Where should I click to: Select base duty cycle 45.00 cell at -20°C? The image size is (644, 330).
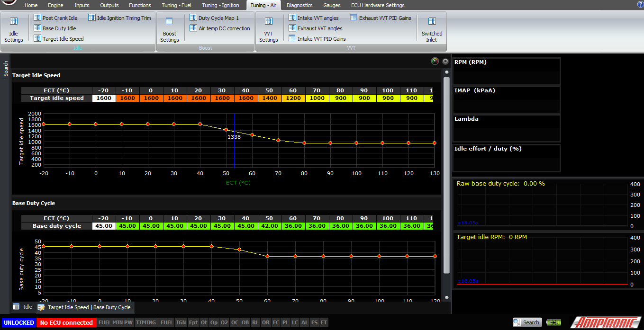point(104,226)
